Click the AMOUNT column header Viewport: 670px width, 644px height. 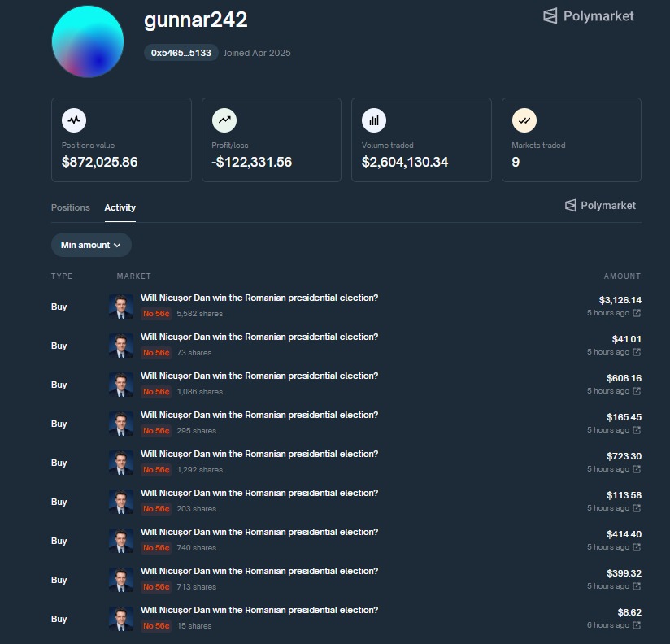pyautogui.click(x=622, y=276)
